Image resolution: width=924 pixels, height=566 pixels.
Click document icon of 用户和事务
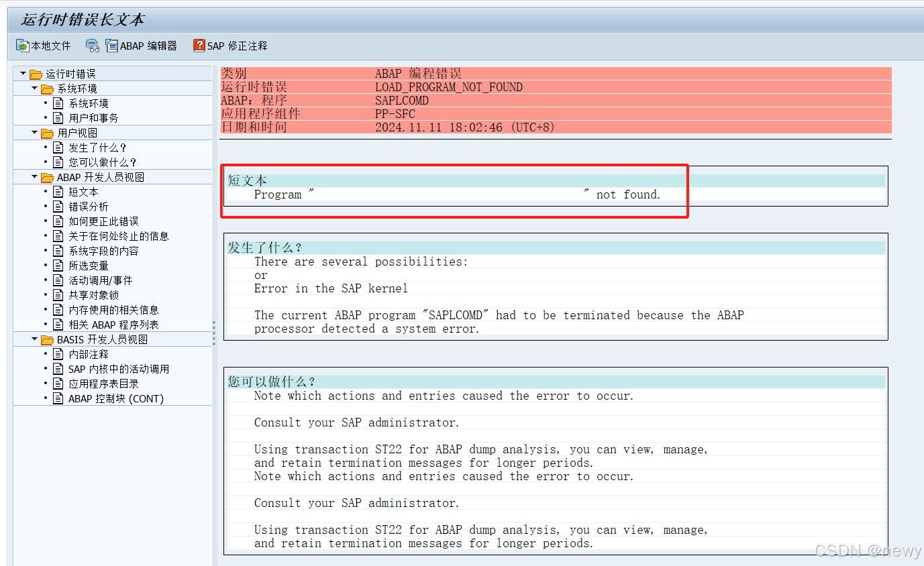pos(58,118)
